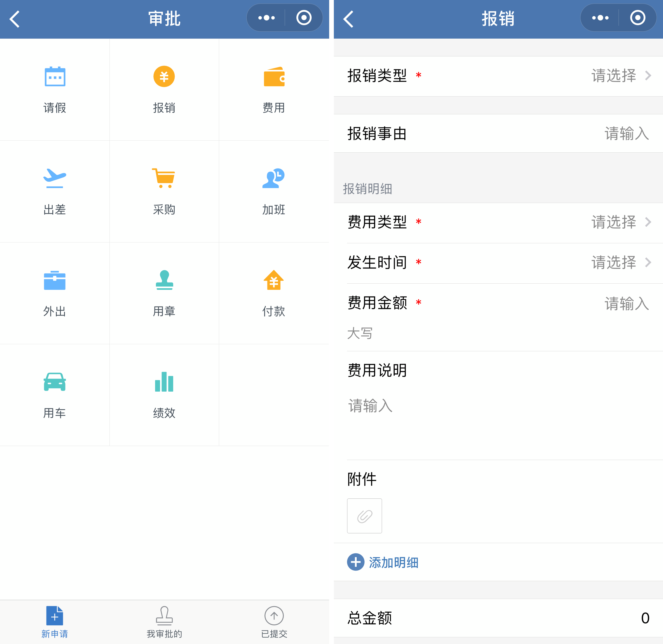Open the 请假 leave request icon
The width and height of the screenshot is (663, 644).
click(x=55, y=76)
